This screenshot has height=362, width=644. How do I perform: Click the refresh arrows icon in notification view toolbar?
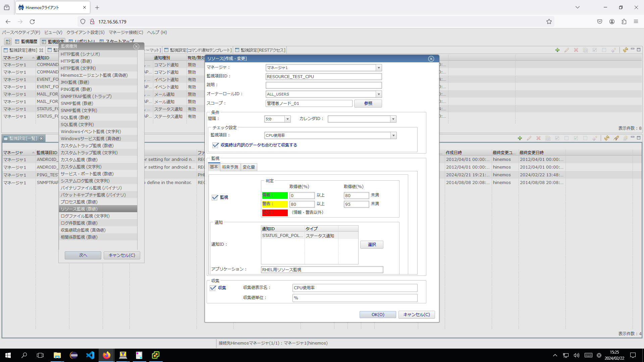[626, 50]
